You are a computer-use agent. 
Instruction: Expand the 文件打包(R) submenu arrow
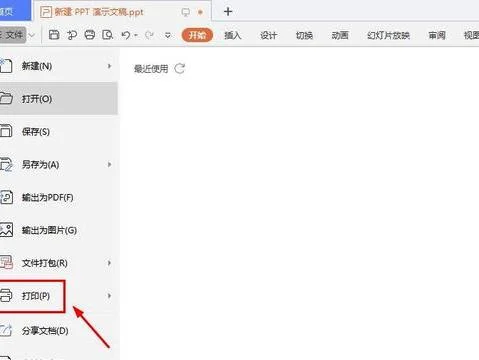click(109, 263)
